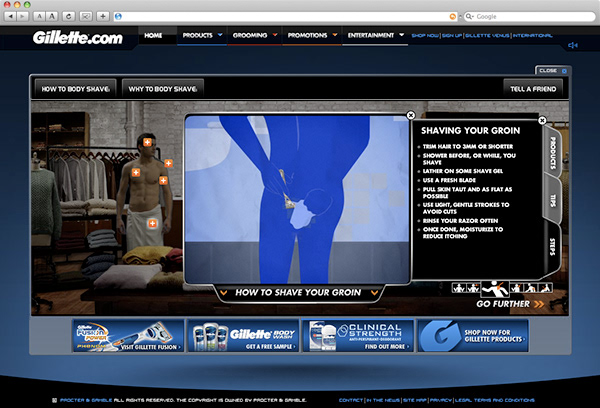
Task: Expand the Entertainment nav dropdown arrow
Action: [401, 34]
